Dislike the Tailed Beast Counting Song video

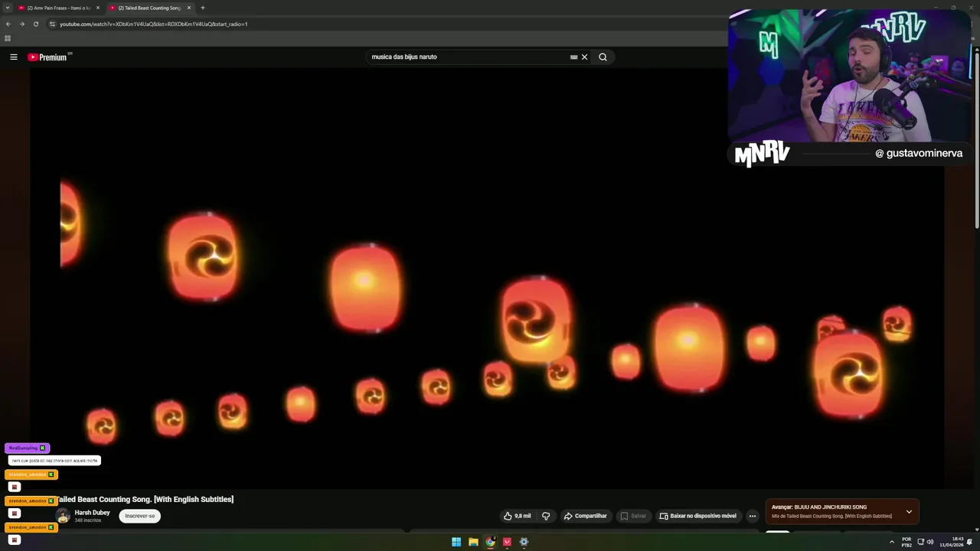(546, 516)
